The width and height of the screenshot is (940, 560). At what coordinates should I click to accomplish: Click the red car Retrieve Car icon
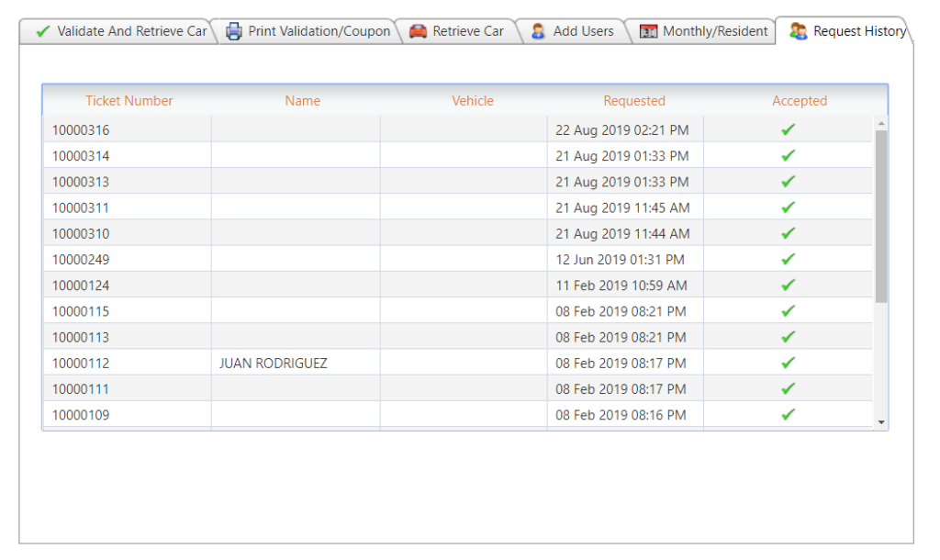(419, 31)
